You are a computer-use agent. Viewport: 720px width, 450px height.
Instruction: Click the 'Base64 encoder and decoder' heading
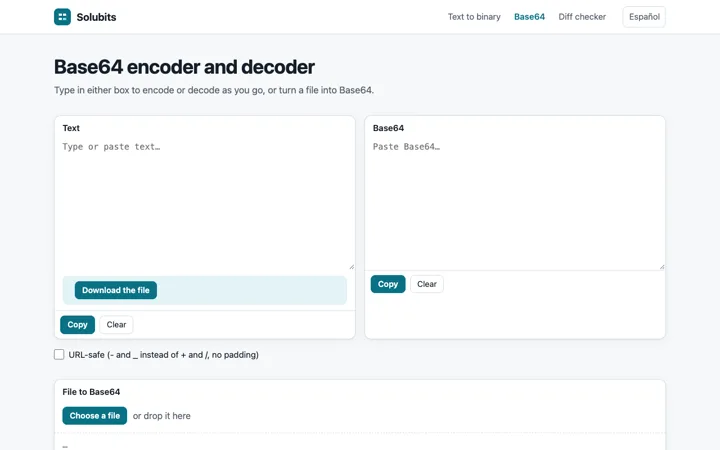tap(184, 67)
